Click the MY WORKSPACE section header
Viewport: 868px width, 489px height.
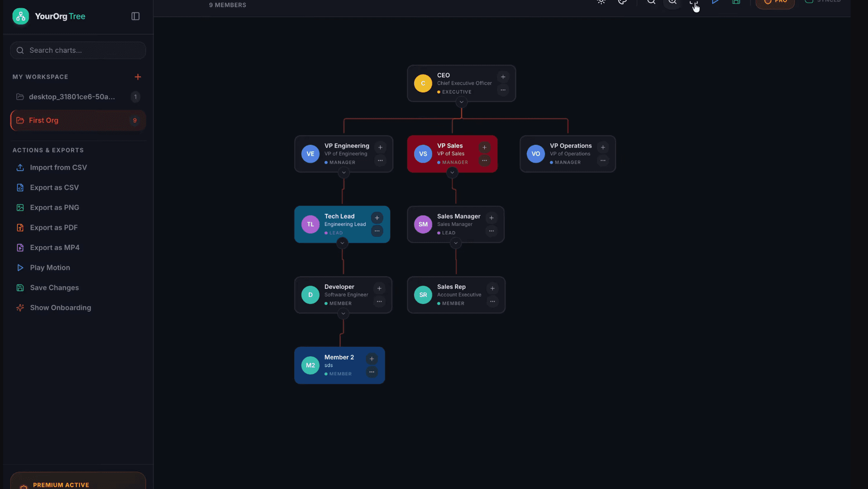[x=40, y=77]
